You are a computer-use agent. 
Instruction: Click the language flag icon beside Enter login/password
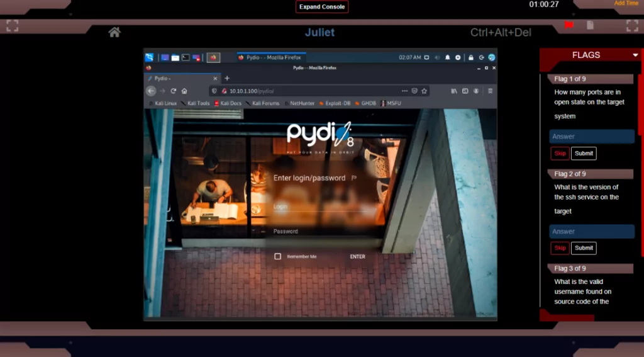pos(354,178)
